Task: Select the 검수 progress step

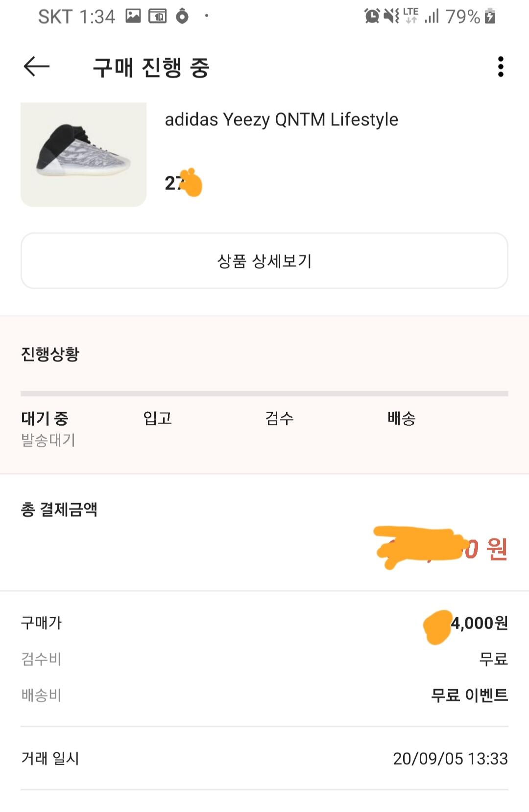Action: [279, 418]
